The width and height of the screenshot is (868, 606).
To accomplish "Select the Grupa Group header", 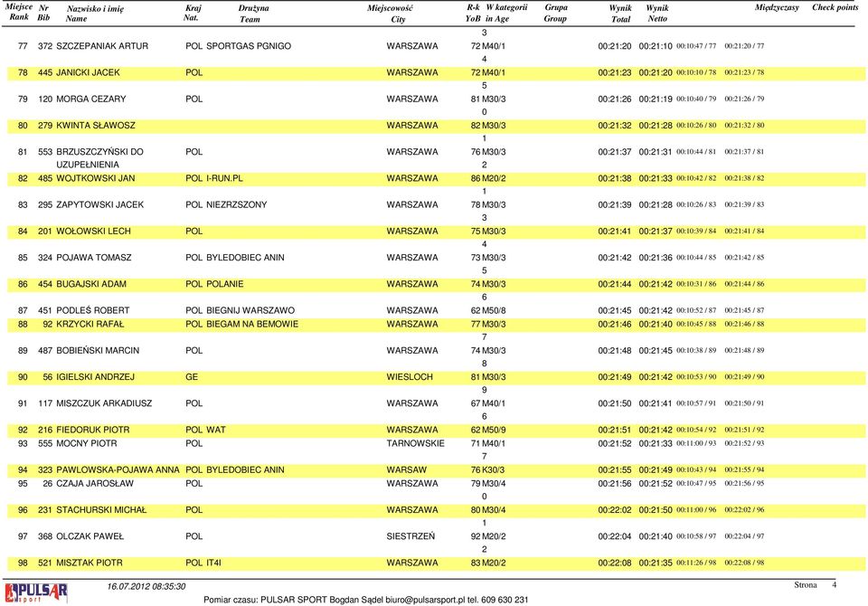I will [556, 13].
